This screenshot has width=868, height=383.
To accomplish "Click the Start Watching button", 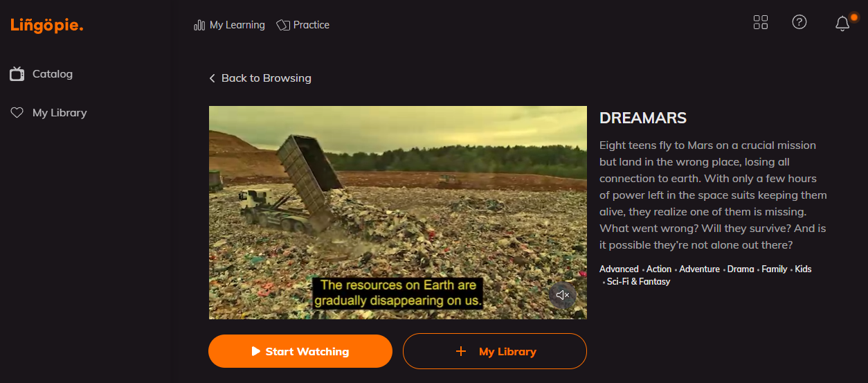I will click(300, 351).
